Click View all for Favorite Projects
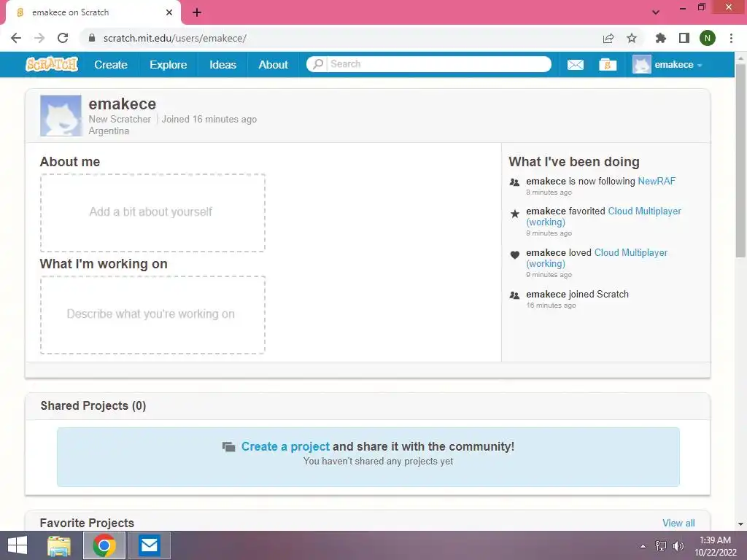The image size is (747, 560). tap(678, 523)
